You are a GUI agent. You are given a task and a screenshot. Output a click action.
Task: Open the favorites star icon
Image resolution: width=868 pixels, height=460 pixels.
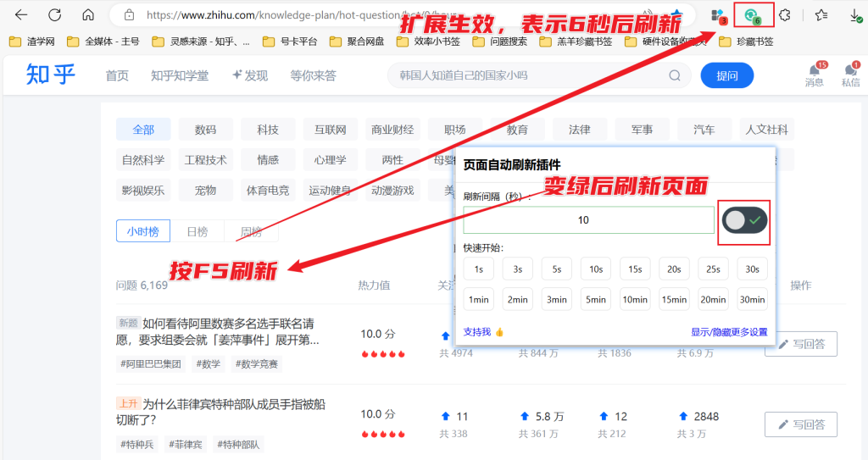[821, 15]
